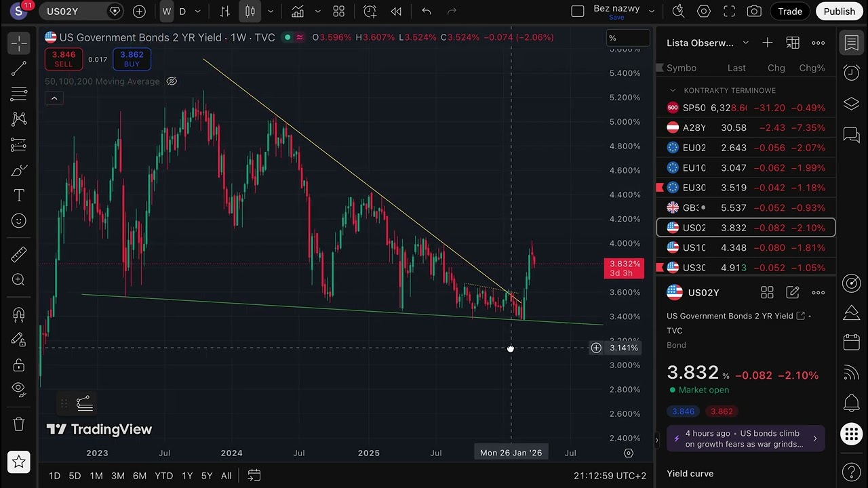Viewport: 868px width, 488px height.
Task: Start bar replay mode
Action: (396, 11)
